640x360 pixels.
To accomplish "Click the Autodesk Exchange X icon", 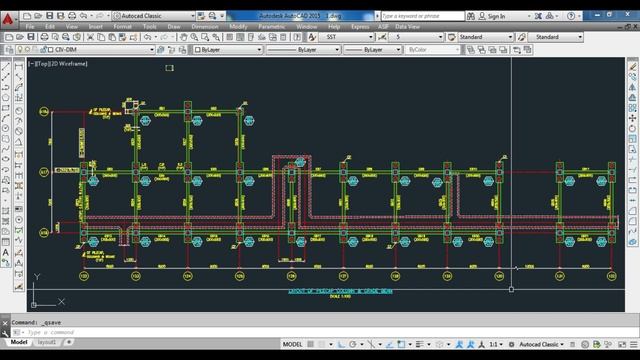I will point(538,16).
